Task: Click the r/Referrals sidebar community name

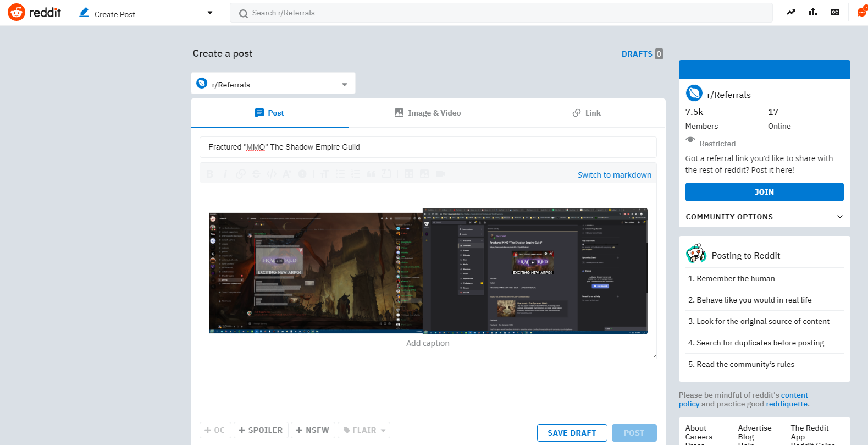Action: 728,95
